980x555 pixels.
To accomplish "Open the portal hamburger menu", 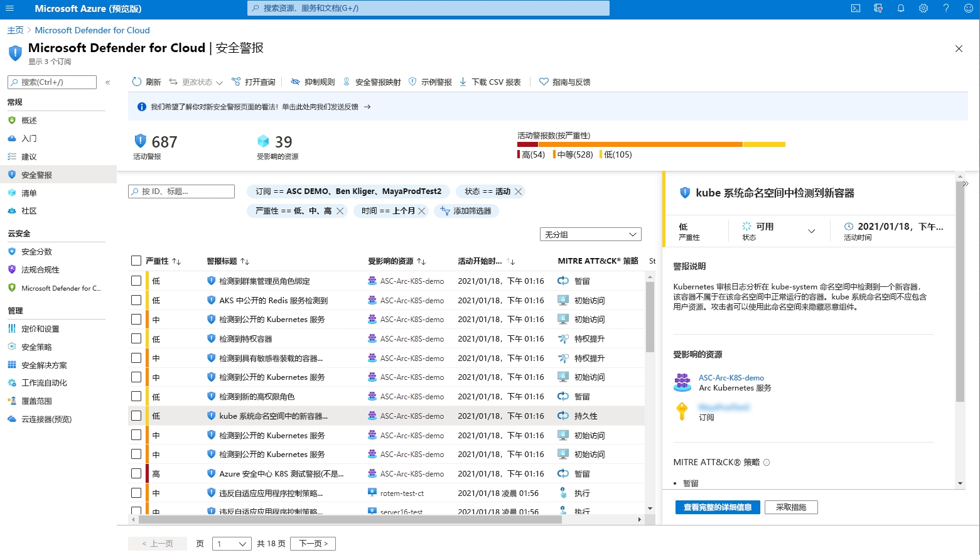I will pyautogui.click(x=9, y=8).
